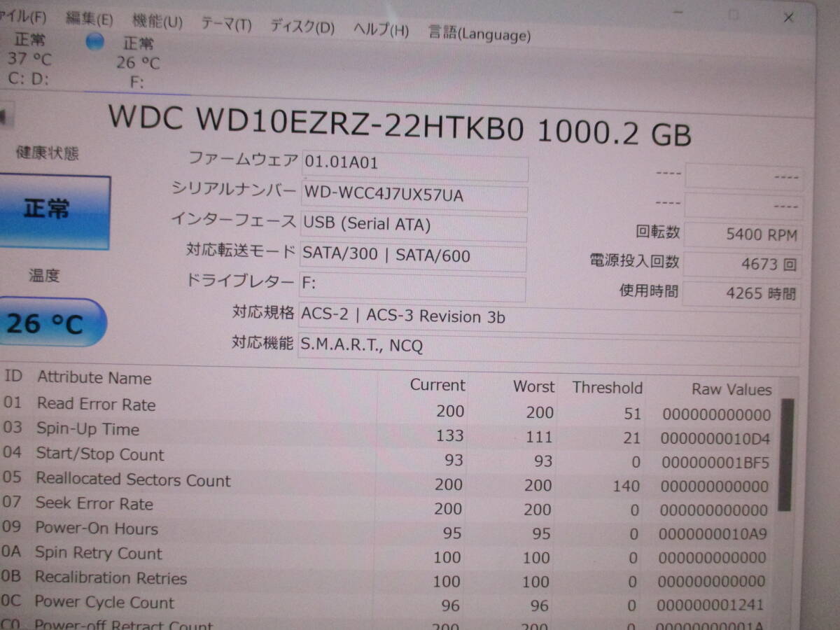Viewport: 840px width, 630px height.
Task: Click the power on hours 4265 時間
Action: 742,294
